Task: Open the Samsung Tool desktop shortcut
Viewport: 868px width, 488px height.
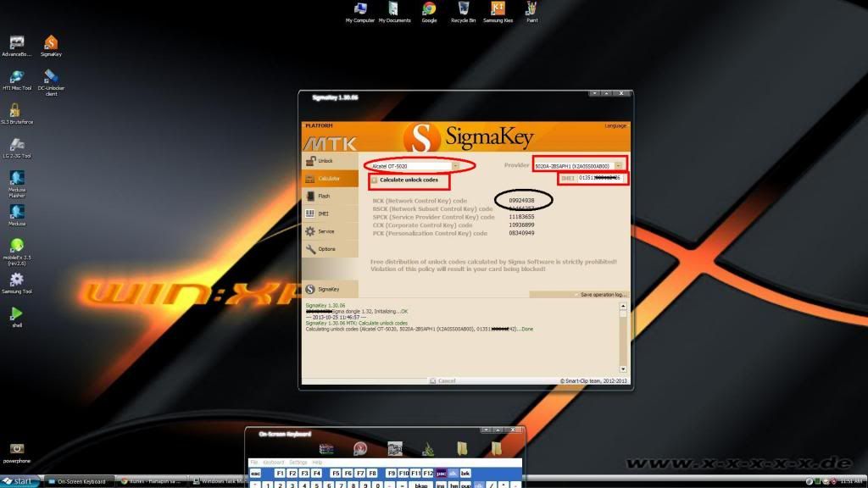Action: (16, 283)
